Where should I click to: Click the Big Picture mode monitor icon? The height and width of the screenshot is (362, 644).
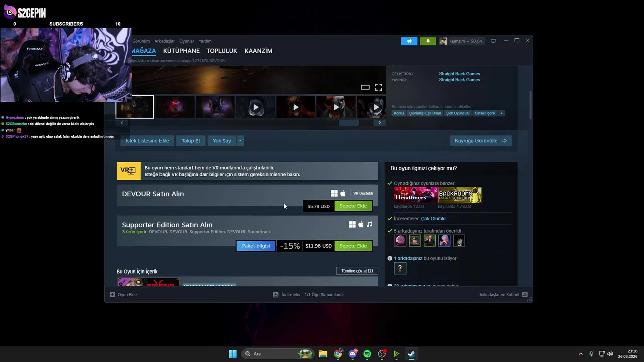pyautogui.click(x=493, y=41)
